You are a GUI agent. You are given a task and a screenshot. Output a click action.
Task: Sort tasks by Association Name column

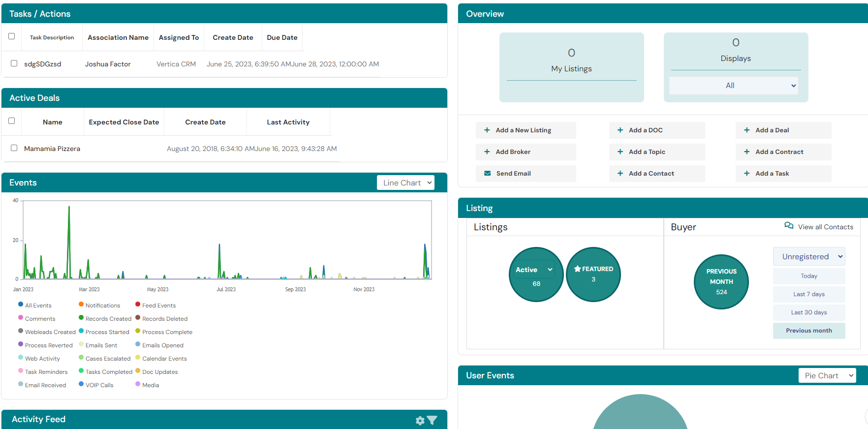[118, 37]
